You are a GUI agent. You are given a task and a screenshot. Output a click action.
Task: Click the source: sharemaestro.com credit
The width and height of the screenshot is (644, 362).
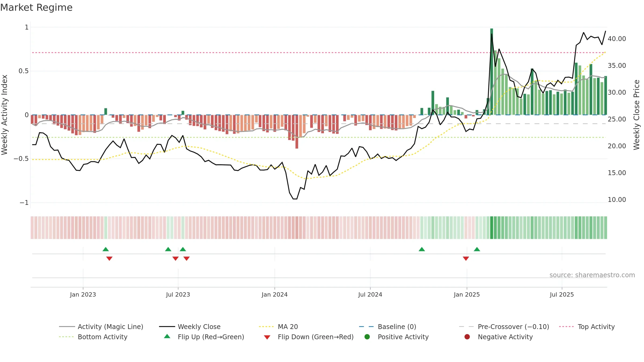[592, 275]
